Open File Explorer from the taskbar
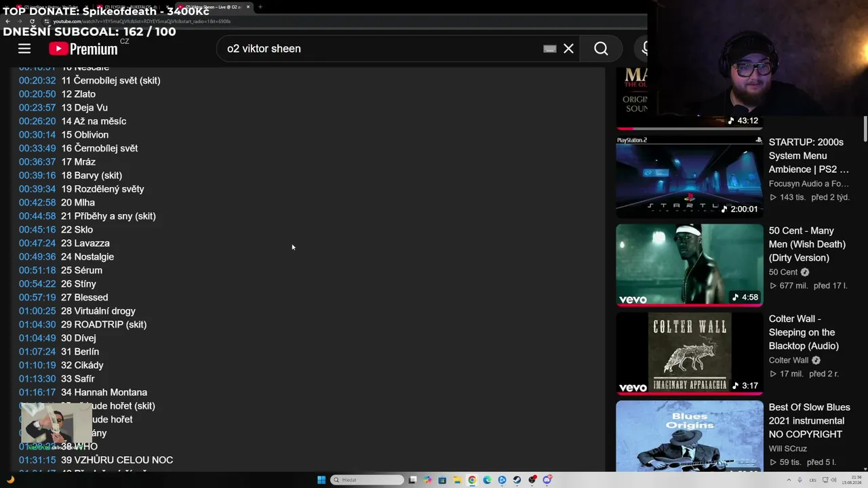The image size is (868, 488). click(457, 480)
